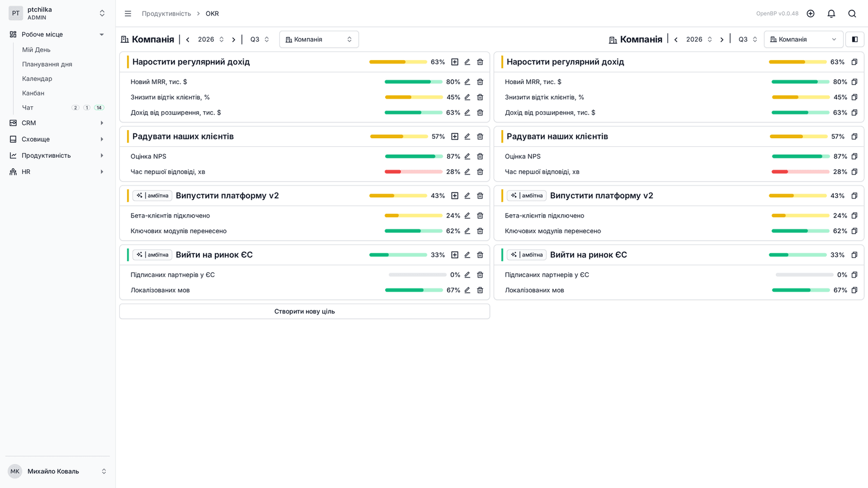Toggle the split panel view button

[855, 40]
